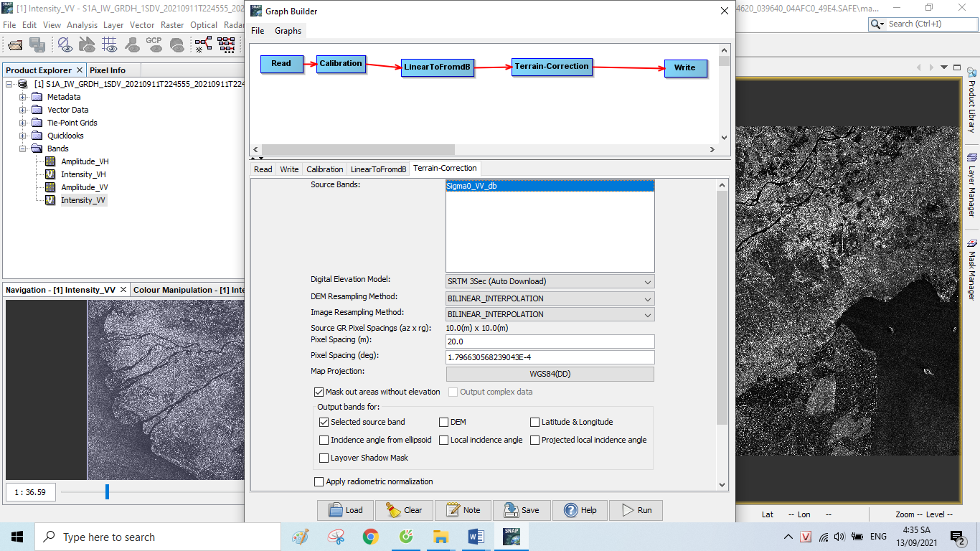
Task: Expand the Metadata folder in Product Explorer
Action: 23,97
